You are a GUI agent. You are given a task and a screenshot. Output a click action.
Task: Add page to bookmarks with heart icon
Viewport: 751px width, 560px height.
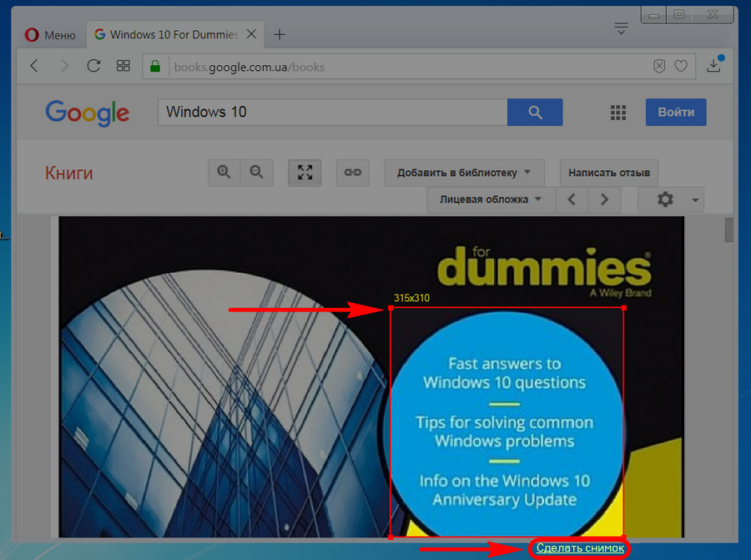[x=681, y=66]
